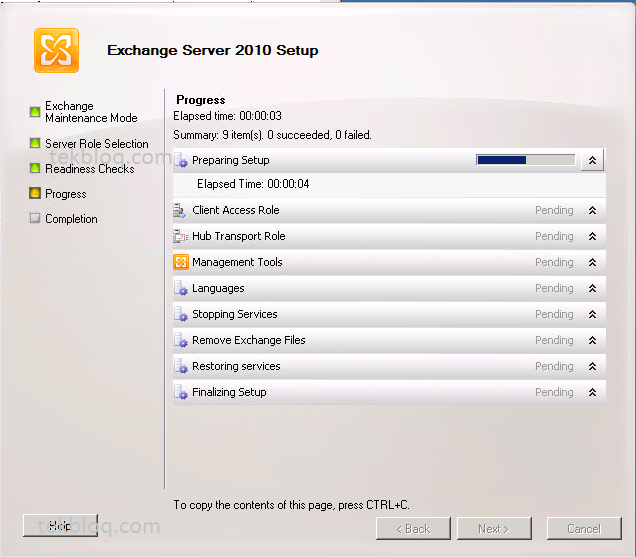The height and width of the screenshot is (557, 636).
Task: Click the Hub Transport Role label
Action: tap(238, 236)
